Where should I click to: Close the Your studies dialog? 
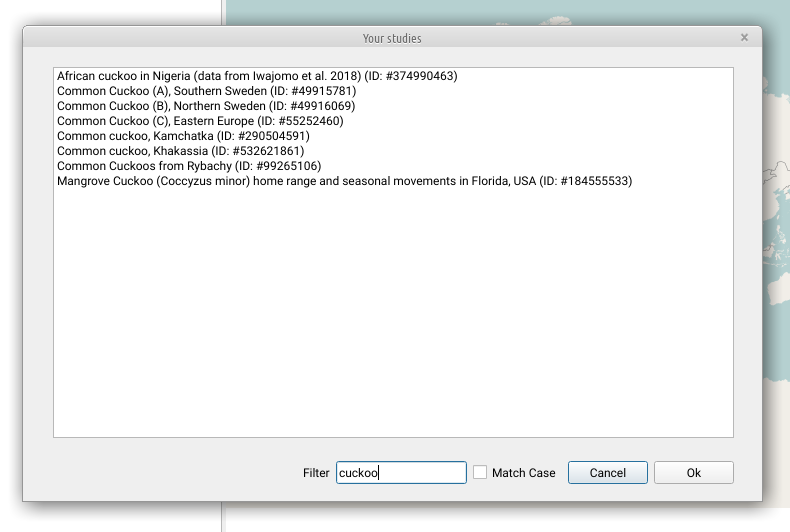pos(744,38)
